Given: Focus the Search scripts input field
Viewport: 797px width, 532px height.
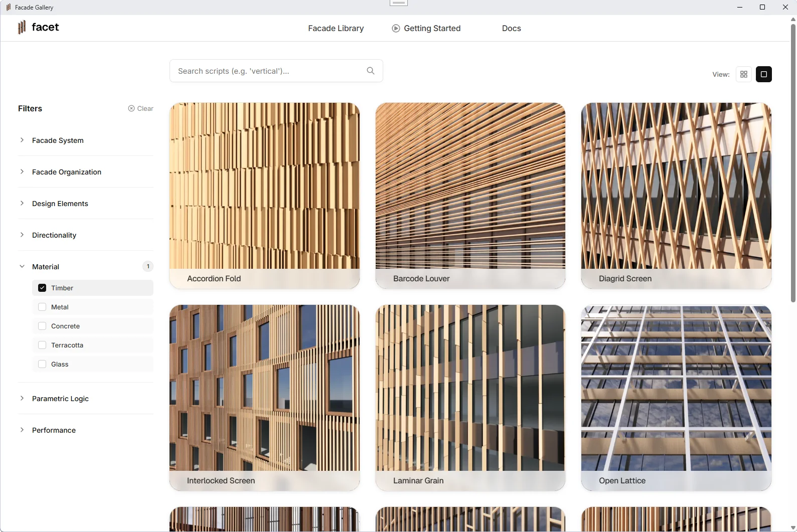Looking at the screenshot, I should pyautogui.click(x=276, y=71).
